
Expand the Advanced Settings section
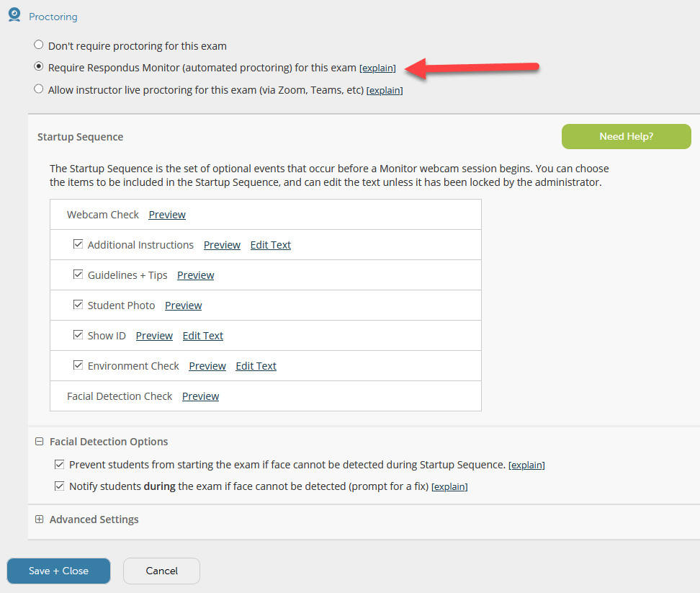(39, 520)
